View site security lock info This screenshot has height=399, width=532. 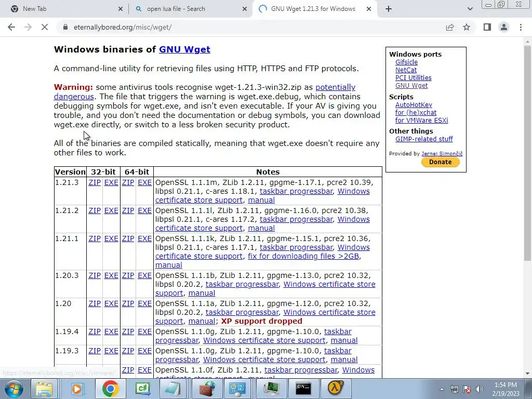click(65, 27)
